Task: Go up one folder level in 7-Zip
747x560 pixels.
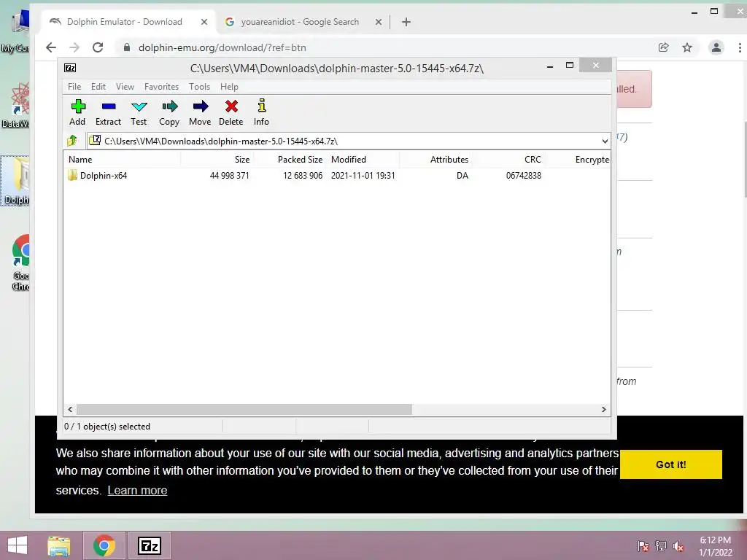Action: pyautogui.click(x=72, y=141)
